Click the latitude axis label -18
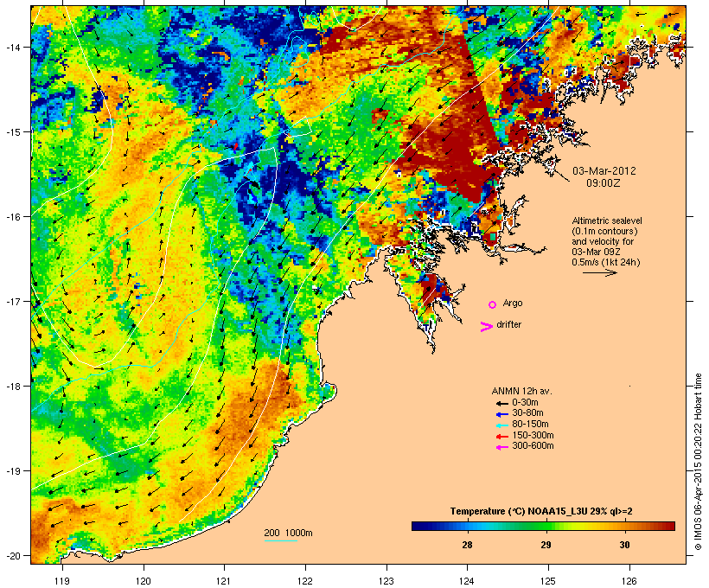Image resolution: width=709 pixels, height=588 pixels. [12, 387]
